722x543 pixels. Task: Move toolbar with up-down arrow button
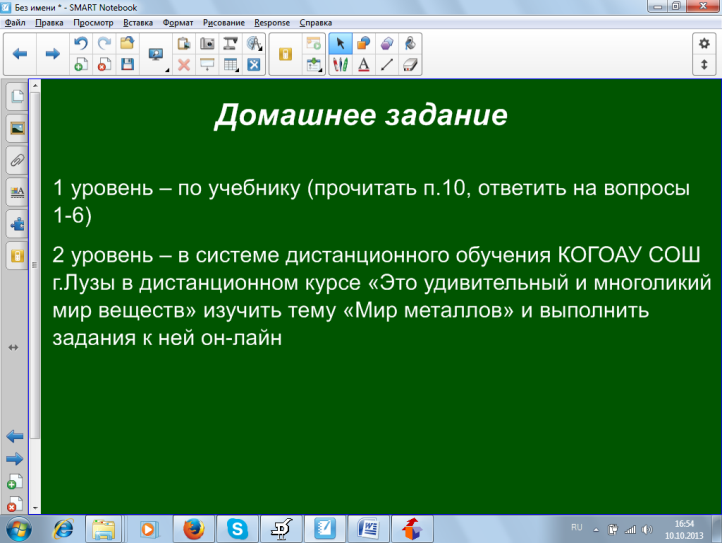tap(704, 64)
